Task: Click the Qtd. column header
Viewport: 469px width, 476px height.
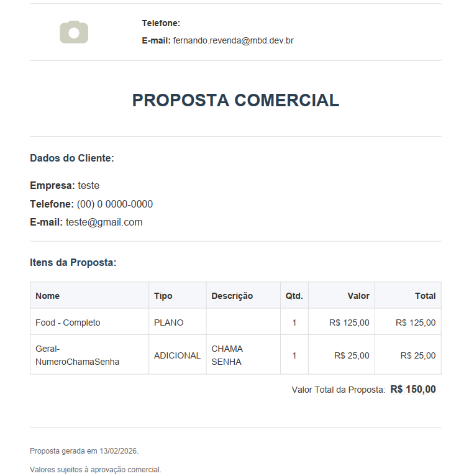Action: [294, 296]
